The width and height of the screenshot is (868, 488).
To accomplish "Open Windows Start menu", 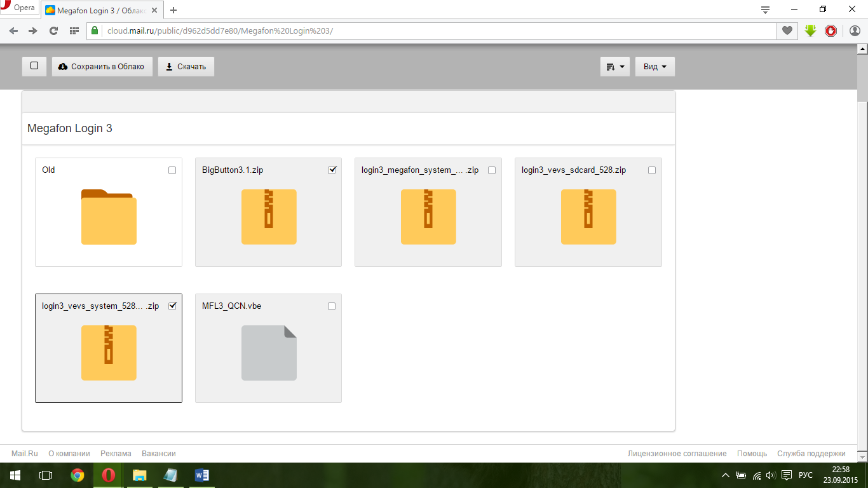I will (15, 475).
